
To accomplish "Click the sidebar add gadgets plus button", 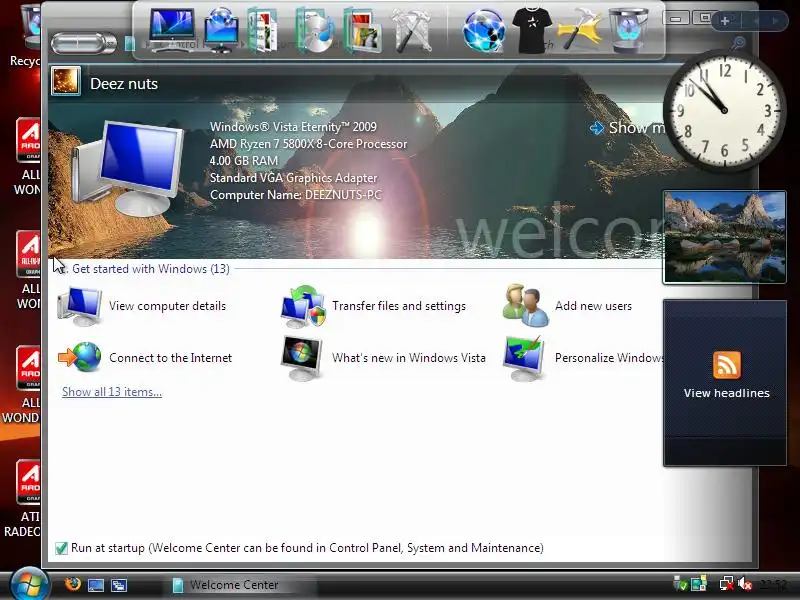I will (x=725, y=21).
